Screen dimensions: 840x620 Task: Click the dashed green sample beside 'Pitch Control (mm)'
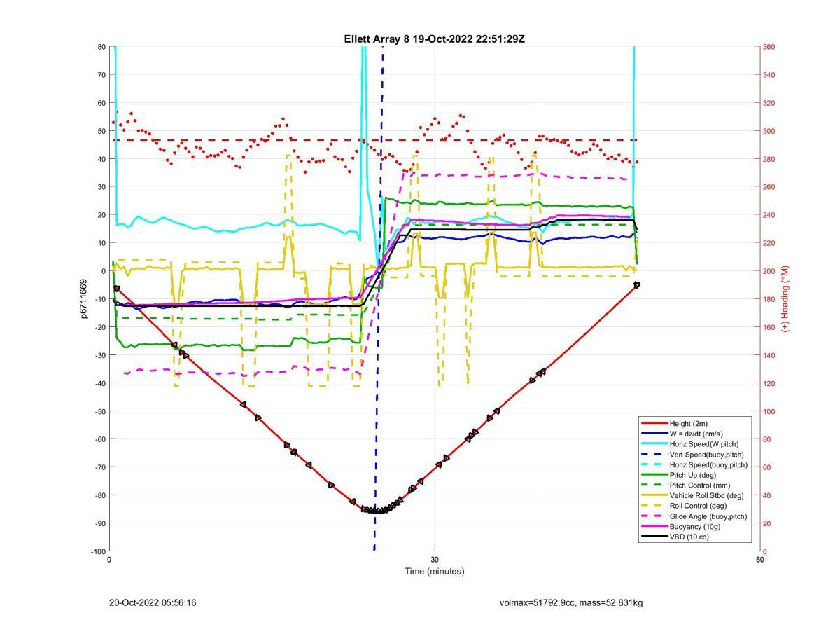(x=654, y=485)
